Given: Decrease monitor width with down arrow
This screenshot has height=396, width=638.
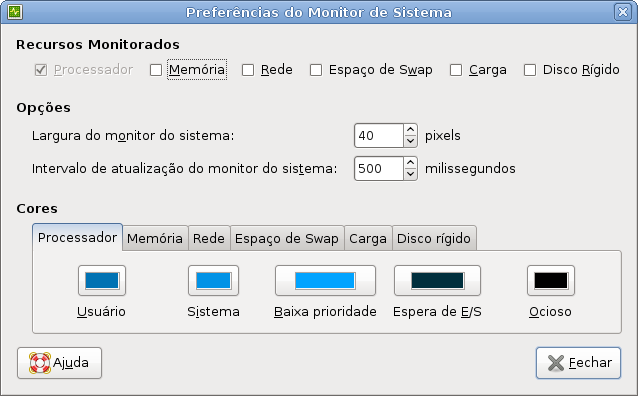Looking at the screenshot, I should 411,141.
